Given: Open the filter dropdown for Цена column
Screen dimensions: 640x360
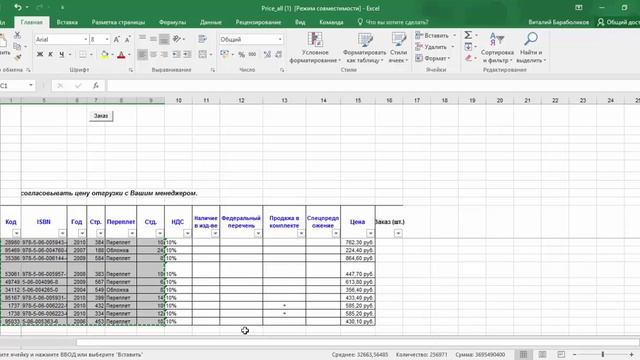Looking at the screenshot, I should tap(370, 233).
